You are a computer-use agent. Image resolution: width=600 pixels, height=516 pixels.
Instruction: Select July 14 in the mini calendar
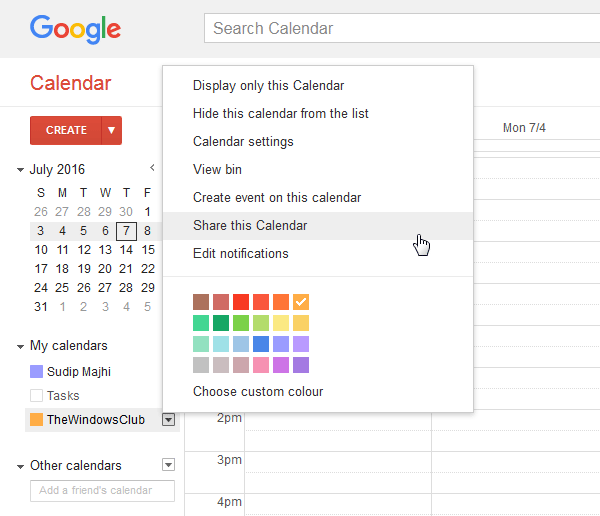click(x=126, y=250)
